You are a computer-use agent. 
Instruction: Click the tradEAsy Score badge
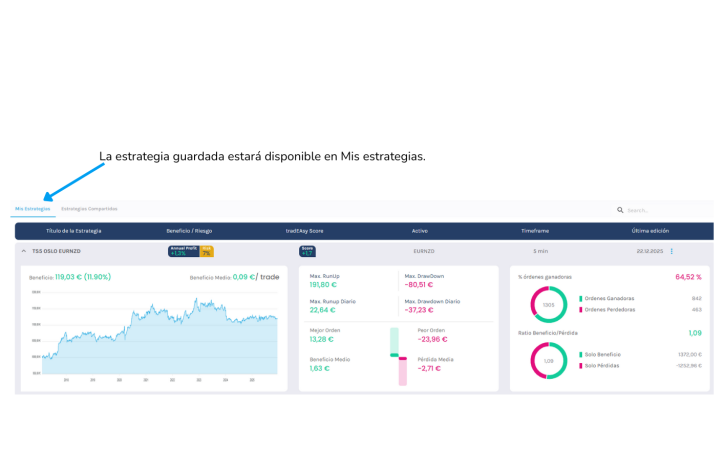[x=307, y=251]
